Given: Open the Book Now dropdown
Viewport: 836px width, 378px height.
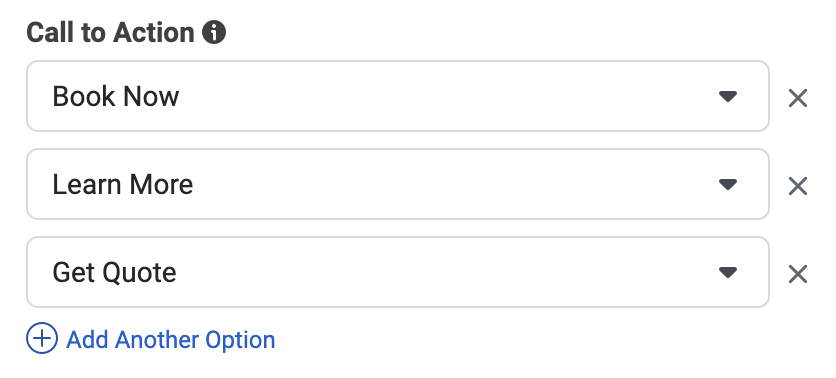Looking at the screenshot, I should [x=398, y=96].
